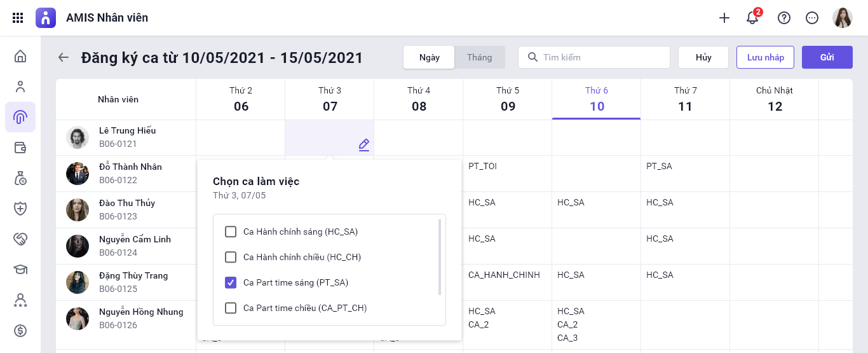Click the notification bell icon
868x353 pixels.
click(x=753, y=18)
